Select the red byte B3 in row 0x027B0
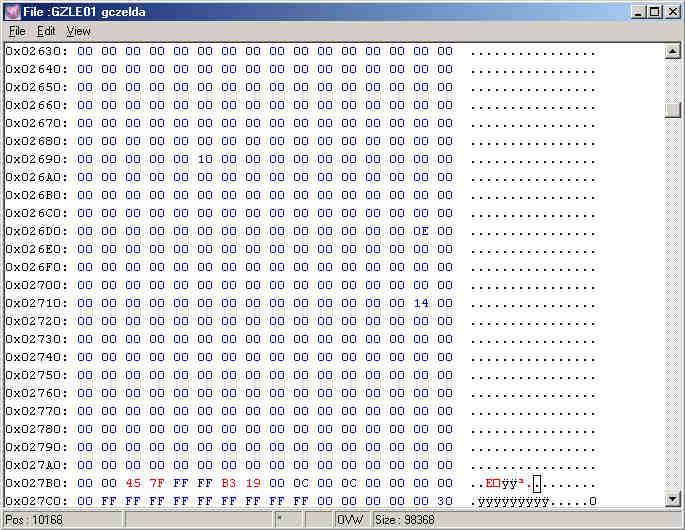 pyautogui.click(x=229, y=483)
